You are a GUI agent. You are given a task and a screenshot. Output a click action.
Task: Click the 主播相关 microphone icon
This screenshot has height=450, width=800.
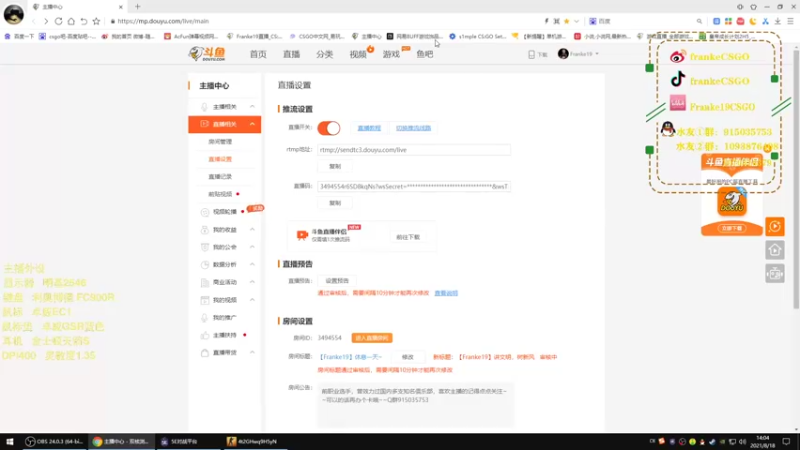pos(205,107)
